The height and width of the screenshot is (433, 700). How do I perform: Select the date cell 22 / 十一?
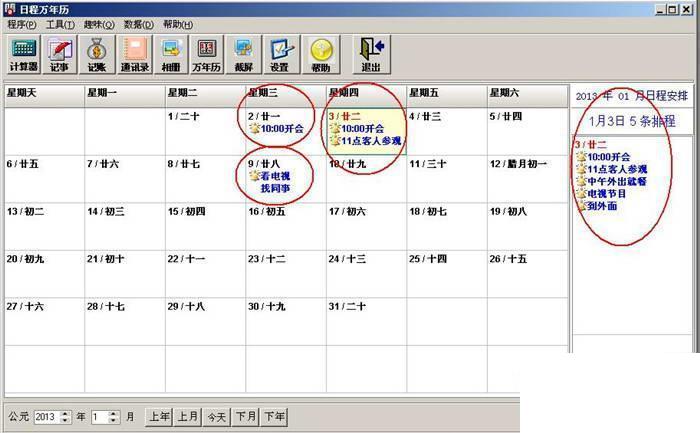tap(205, 274)
